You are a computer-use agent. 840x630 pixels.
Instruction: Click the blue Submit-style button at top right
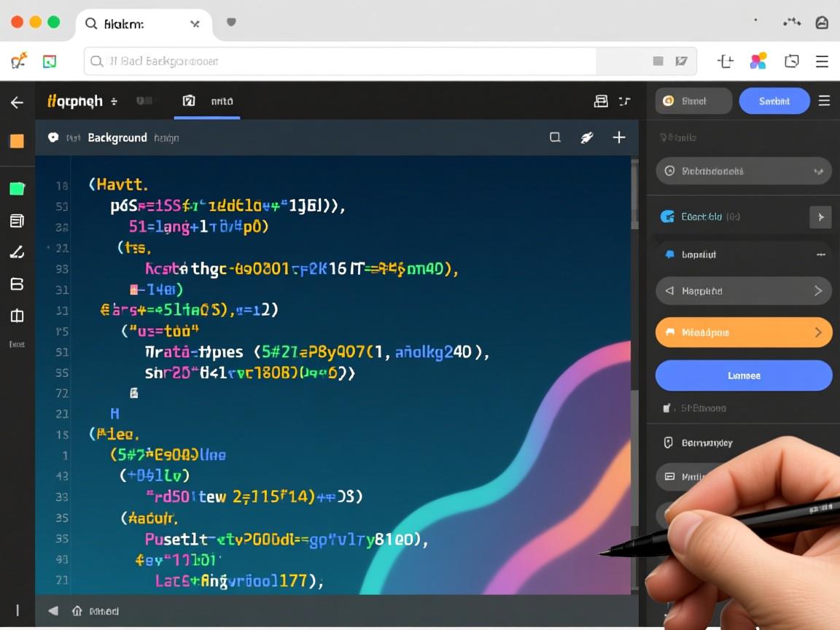click(x=774, y=101)
